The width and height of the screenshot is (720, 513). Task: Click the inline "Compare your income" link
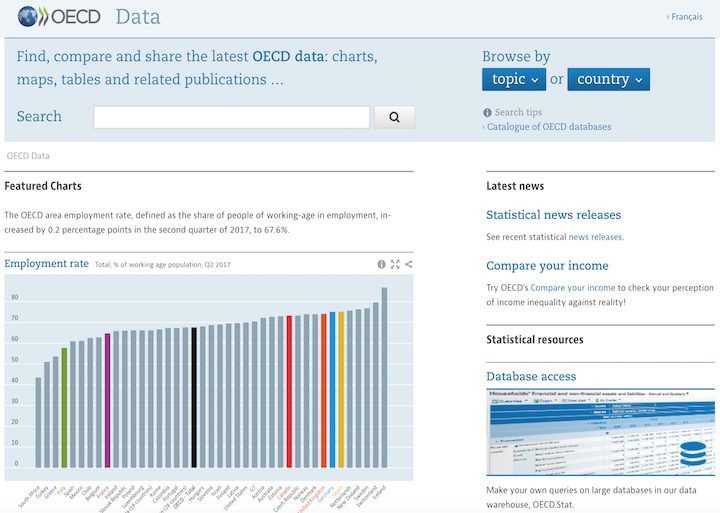[572, 288]
